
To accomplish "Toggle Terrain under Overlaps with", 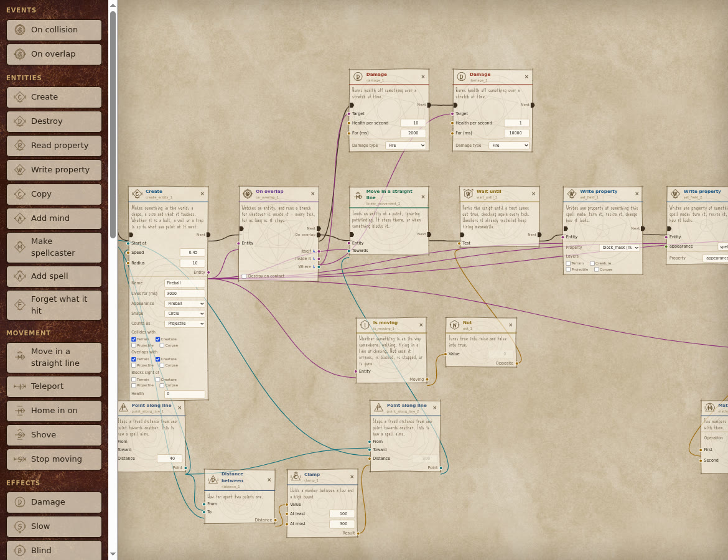I will pyautogui.click(x=134, y=360).
